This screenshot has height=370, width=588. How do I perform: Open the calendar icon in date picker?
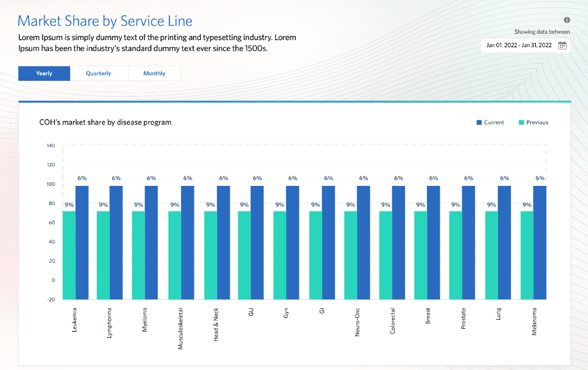pos(562,46)
